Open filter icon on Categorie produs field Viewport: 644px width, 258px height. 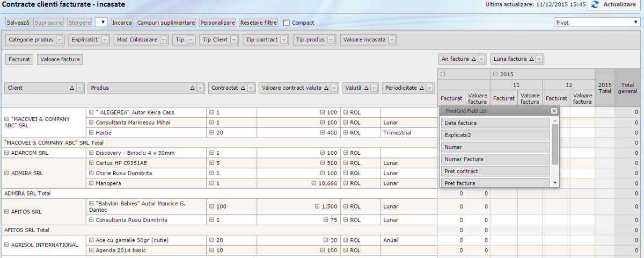pos(60,40)
